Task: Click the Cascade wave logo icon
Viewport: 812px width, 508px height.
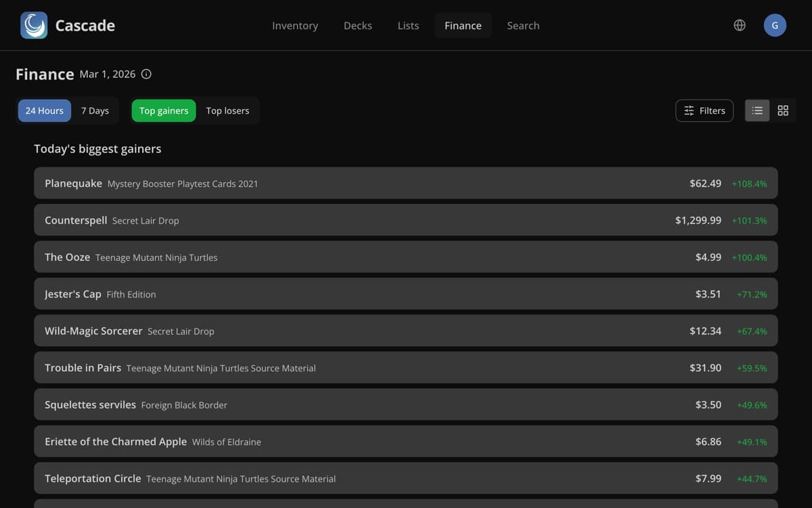Action: (x=34, y=25)
